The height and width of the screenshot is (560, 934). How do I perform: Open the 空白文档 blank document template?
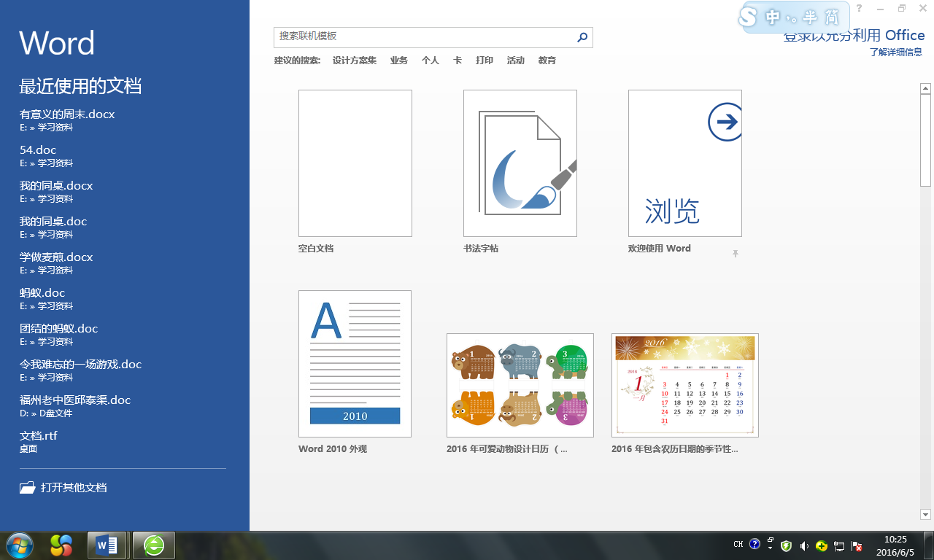click(355, 163)
